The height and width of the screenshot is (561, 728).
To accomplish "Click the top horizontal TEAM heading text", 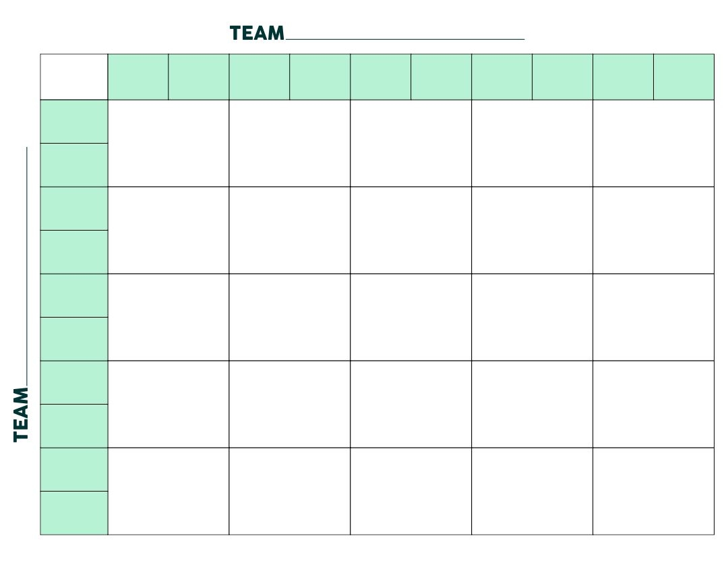I will (x=257, y=34).
